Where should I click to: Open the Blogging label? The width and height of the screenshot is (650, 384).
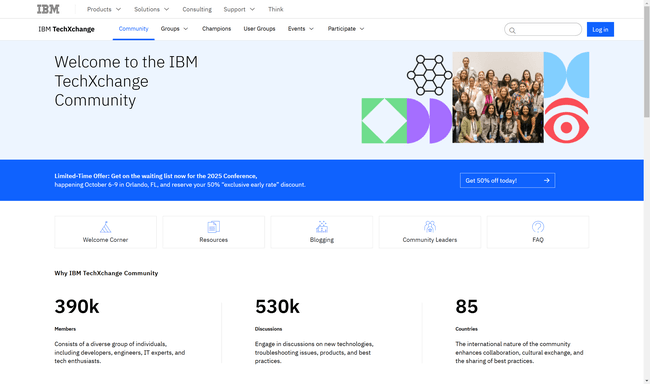[x=322, y=240]
